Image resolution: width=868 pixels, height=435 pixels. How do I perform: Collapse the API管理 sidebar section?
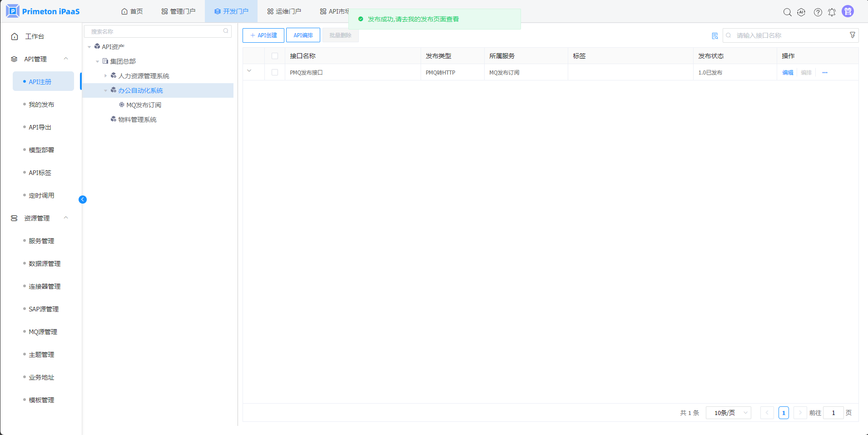pyautogui.click(x=66, y=59)
